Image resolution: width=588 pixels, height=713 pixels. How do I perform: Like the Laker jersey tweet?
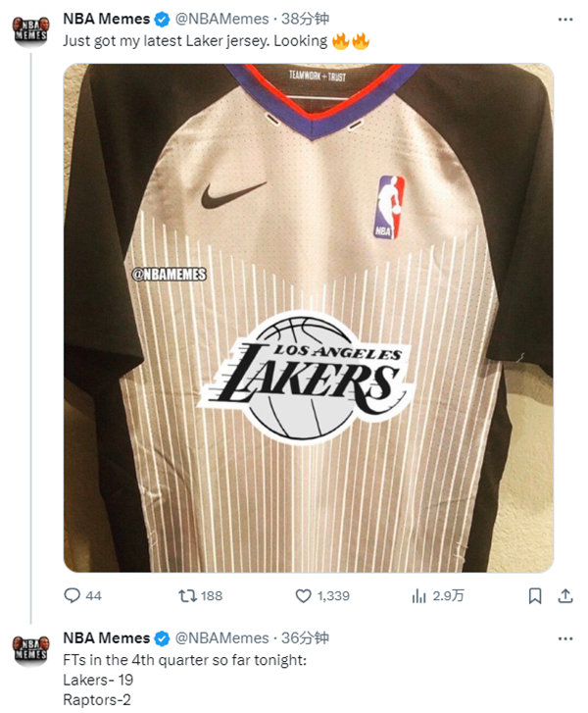(x=304, y=595)
